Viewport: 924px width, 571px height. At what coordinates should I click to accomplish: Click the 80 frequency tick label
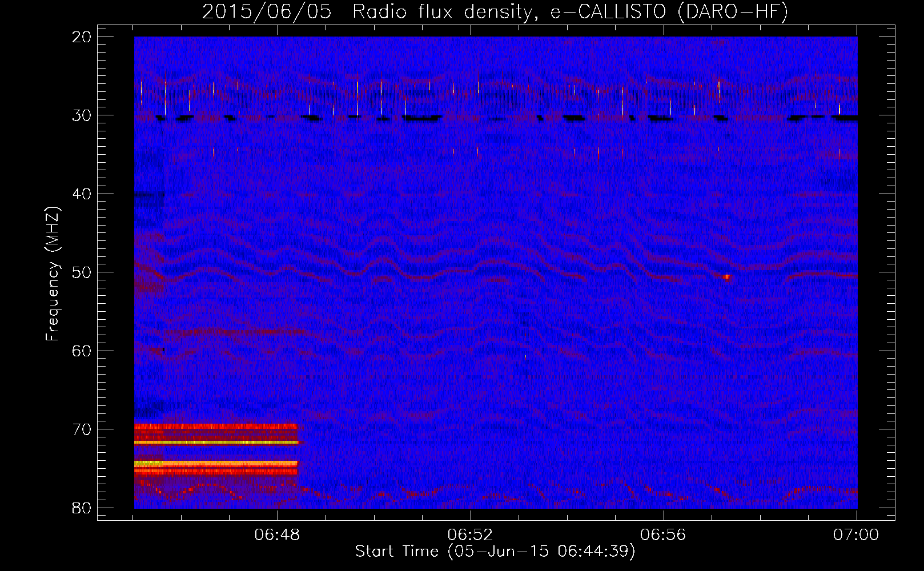[x=82, y=508]
